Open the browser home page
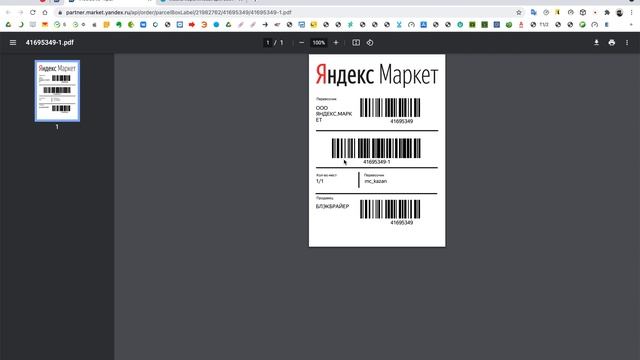The width and height of the screenshot is (640, 360). point(45,13)
